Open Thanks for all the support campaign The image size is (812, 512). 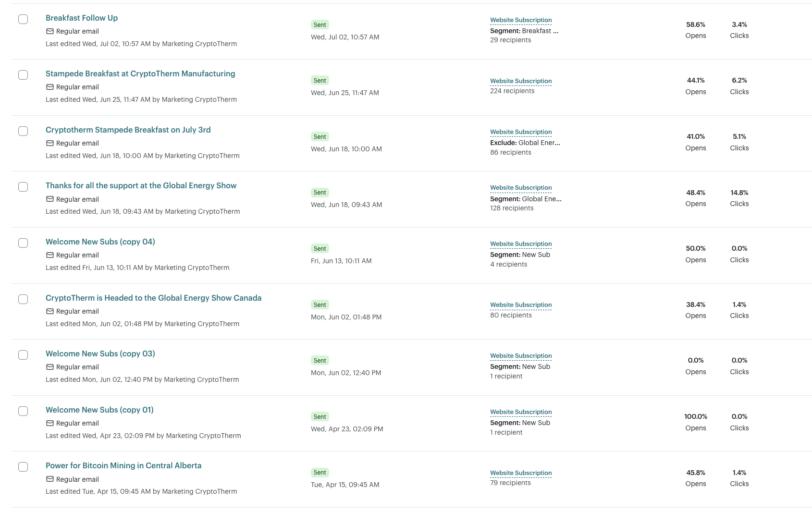(141, 185)
